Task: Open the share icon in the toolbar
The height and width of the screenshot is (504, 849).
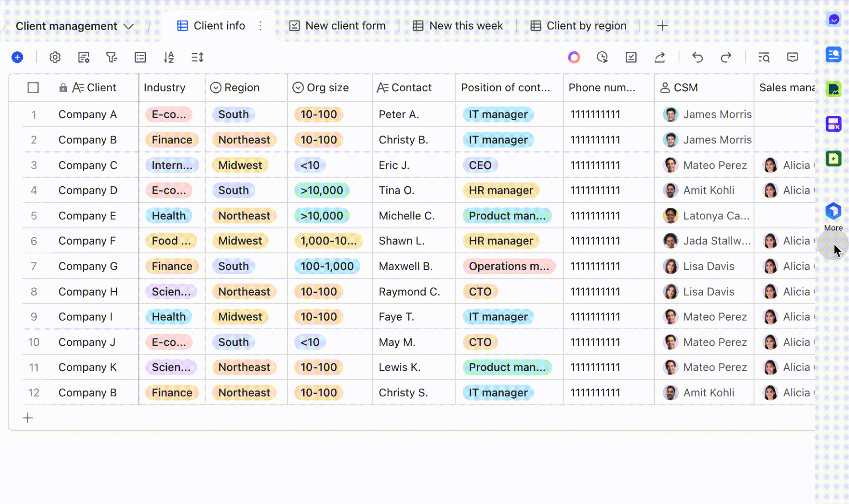Action: pyautogui.click(x=660, y=57)
